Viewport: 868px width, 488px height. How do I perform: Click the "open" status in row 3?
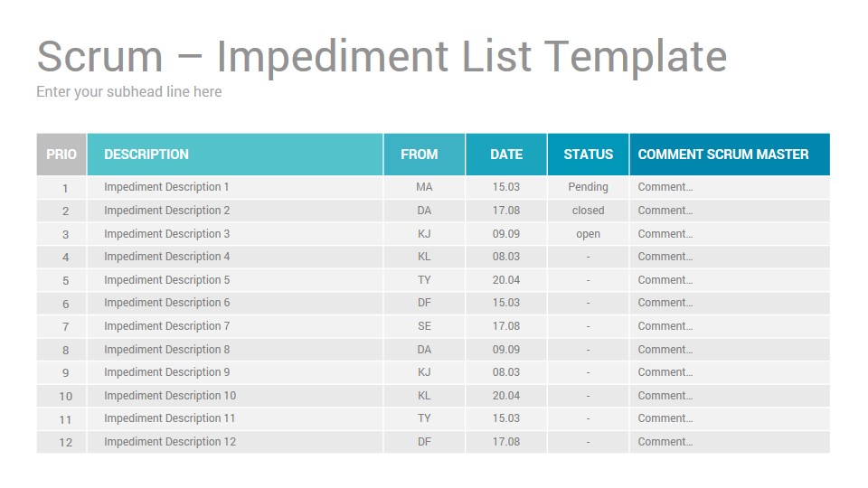(588, 234)
